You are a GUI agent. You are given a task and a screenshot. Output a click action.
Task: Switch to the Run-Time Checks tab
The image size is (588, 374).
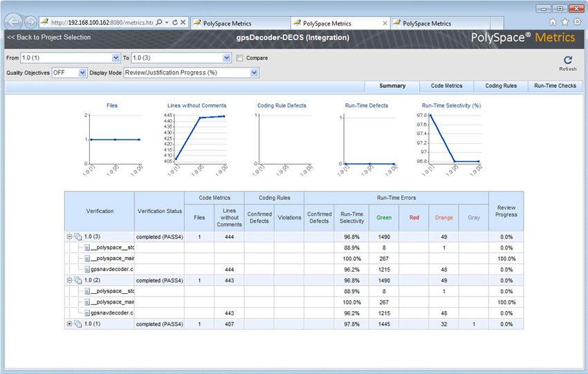(x=555, y=86)
